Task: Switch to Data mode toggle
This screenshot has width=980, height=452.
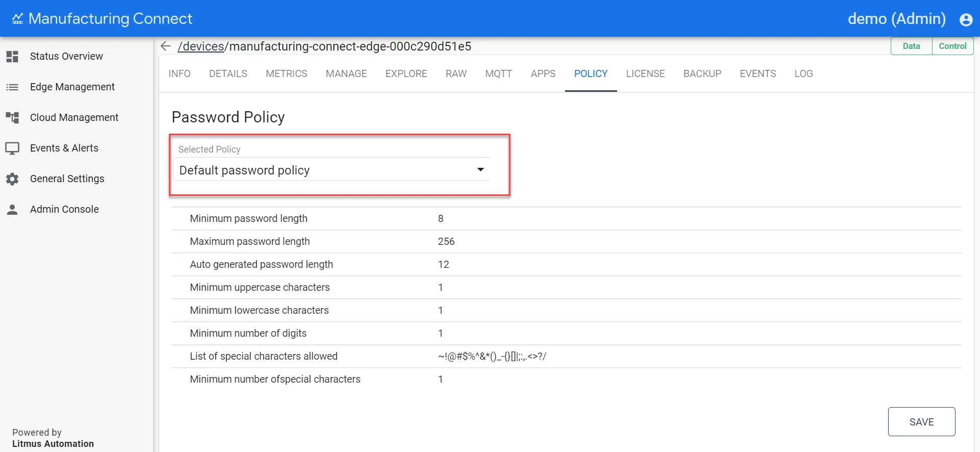Action: pyautogui.click(x=911, y=46)
